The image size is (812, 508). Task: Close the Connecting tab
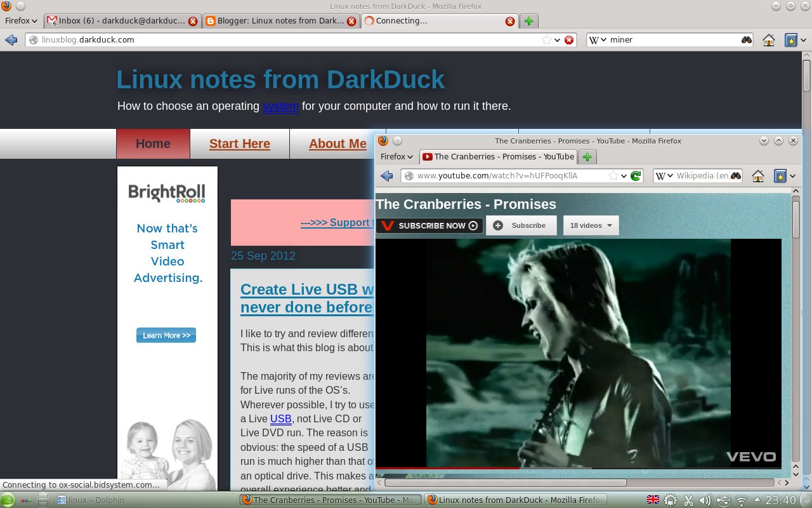click(x=509, y=21)
